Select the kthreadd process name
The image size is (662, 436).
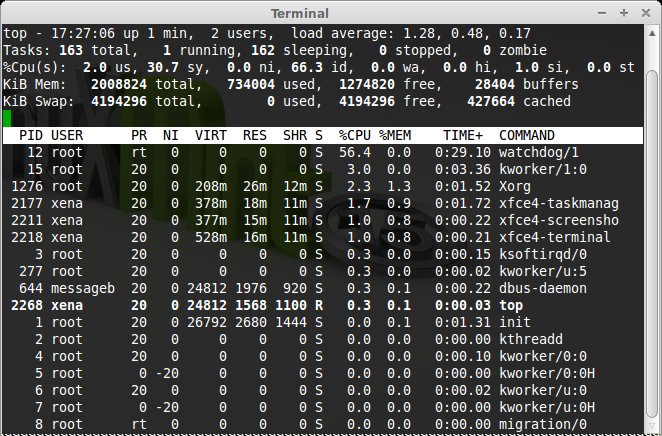pyautogui.click(x=531, y=339)
